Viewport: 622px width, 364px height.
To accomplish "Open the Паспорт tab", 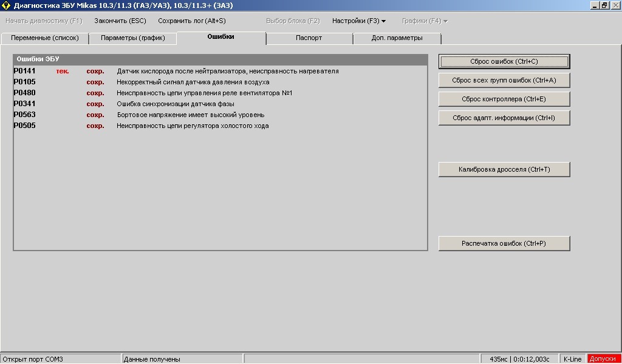I will pos(309,38).
